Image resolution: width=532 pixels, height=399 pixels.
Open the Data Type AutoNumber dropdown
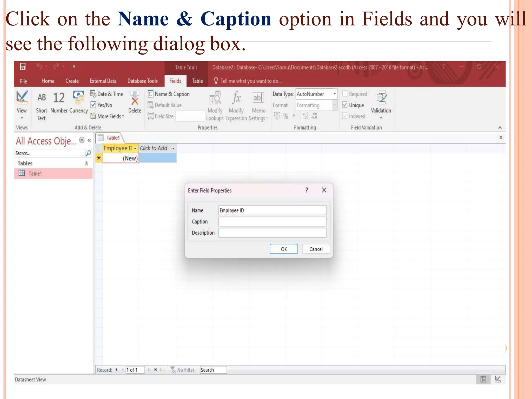335,94
